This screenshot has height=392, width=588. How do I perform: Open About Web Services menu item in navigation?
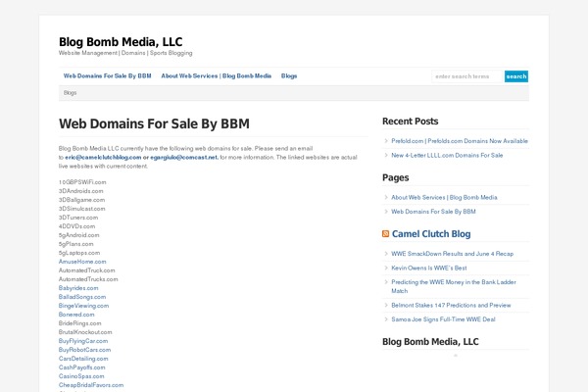[216, 76]
